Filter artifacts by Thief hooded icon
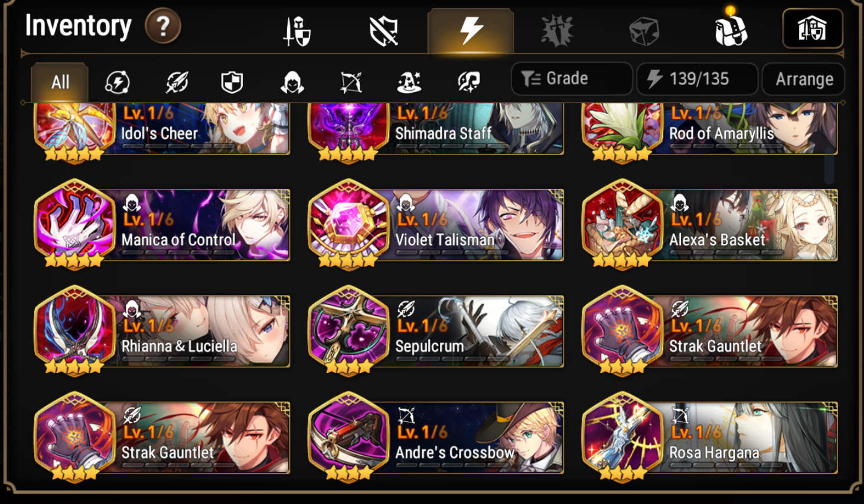 click(292, 82)
